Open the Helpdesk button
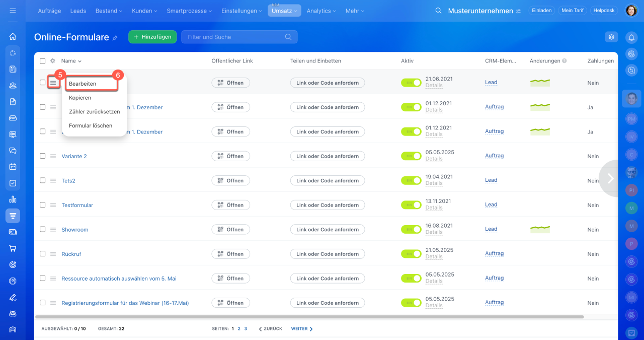The height and width of the screenshot is (340, 644). pyautogui.click(x=604, y=11)
